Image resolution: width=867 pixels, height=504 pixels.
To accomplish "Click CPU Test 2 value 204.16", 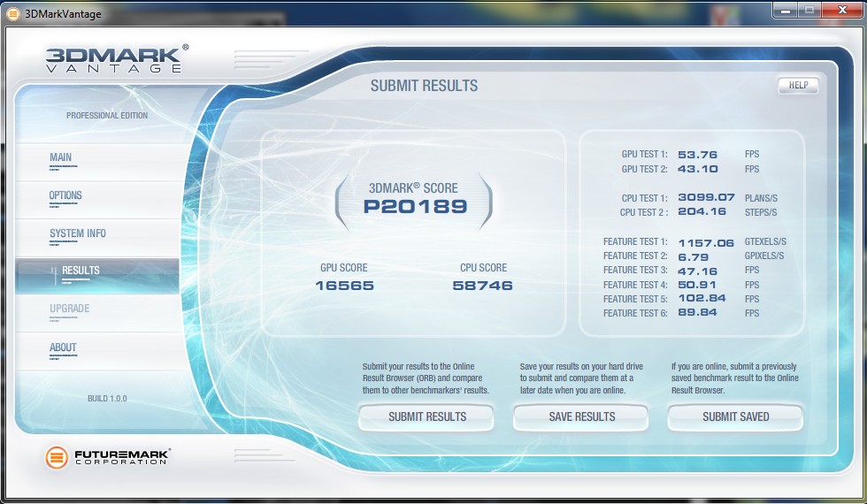I will coord(702,211).
